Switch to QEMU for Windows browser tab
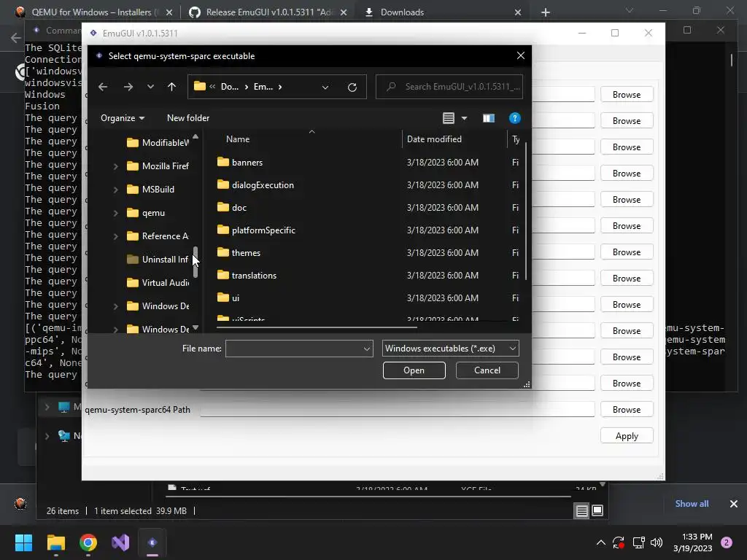 click(93, 12)
